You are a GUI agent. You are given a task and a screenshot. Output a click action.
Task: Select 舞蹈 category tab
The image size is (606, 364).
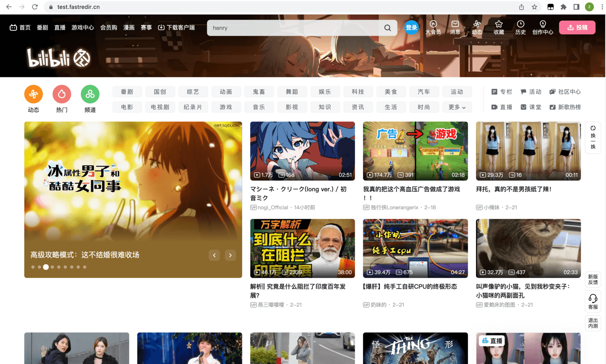pyautogui.click(x=292, y=92)
